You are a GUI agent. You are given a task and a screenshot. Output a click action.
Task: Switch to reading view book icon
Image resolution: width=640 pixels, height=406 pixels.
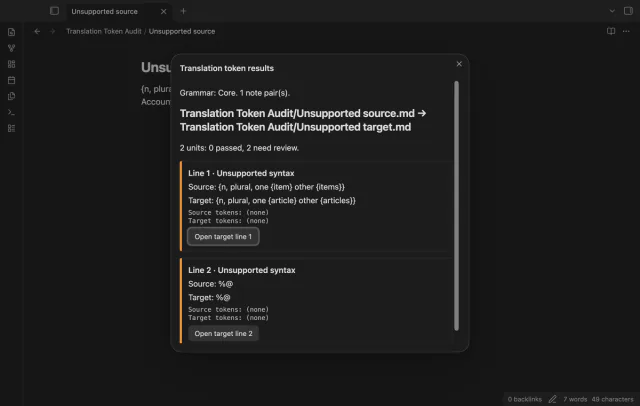point(611,31)
